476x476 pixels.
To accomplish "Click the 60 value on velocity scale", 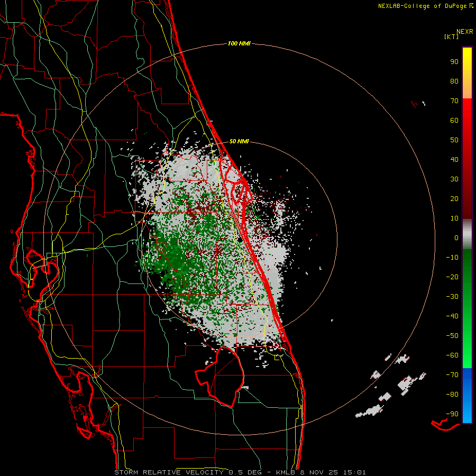I will click(454, 121).
